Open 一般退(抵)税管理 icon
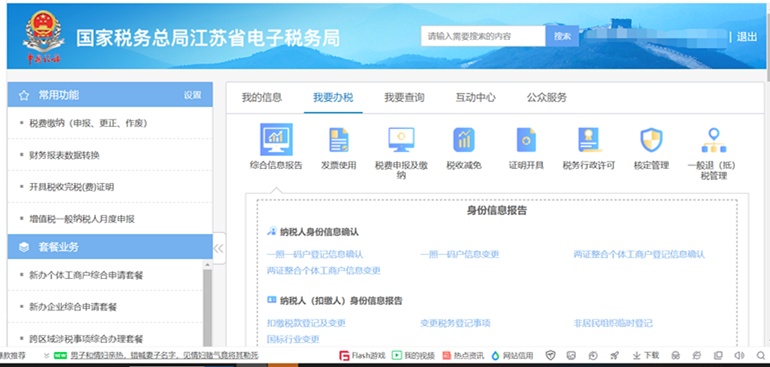 click(714, 140)
